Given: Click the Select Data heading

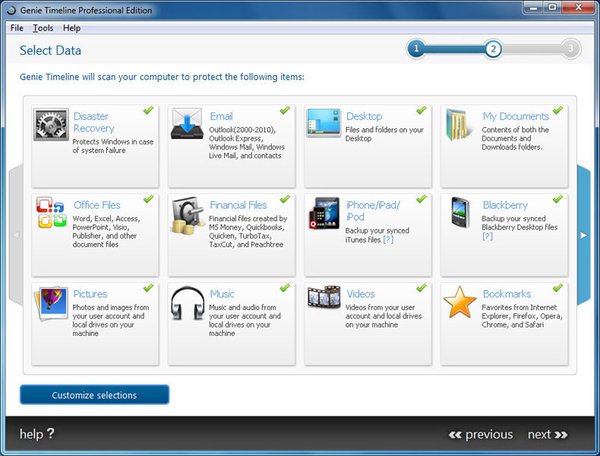Looking at the screenshot, I should 50,50.
